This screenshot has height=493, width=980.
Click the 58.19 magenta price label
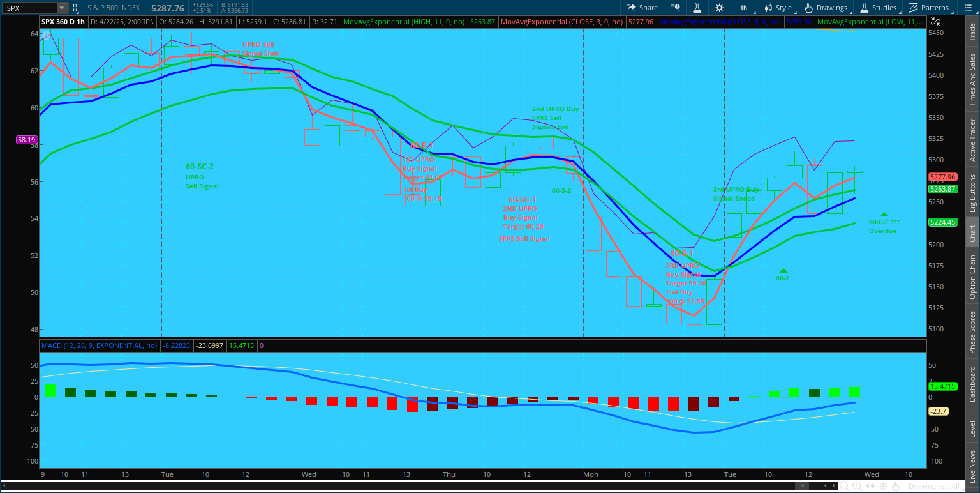pyautogui.click(x=26, y=139)
